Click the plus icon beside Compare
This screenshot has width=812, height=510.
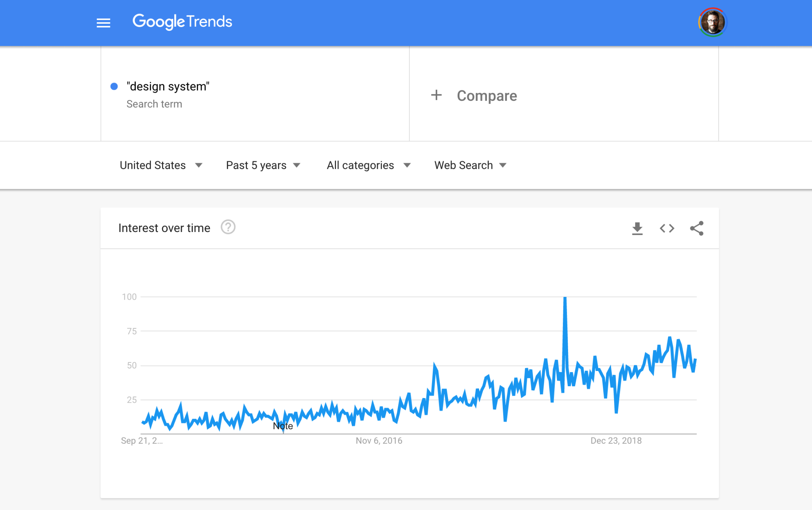[436, 95]
